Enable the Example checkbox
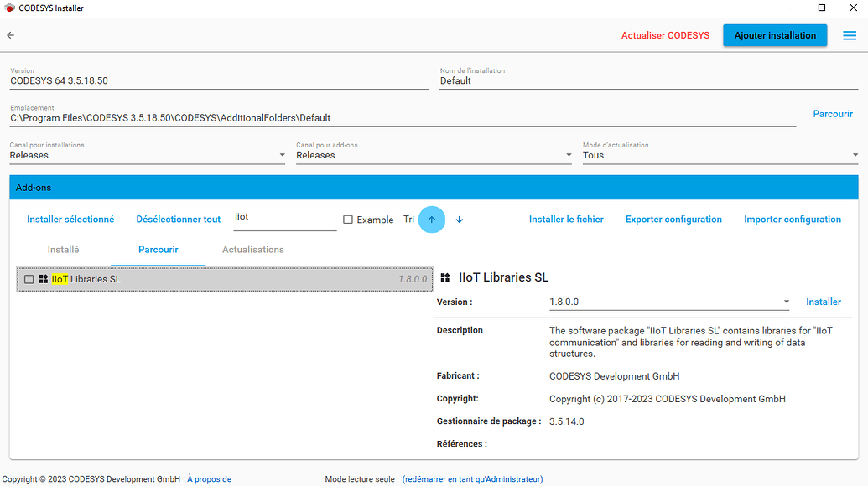This screenshot has width=868, height=486. tap(347, 219)
